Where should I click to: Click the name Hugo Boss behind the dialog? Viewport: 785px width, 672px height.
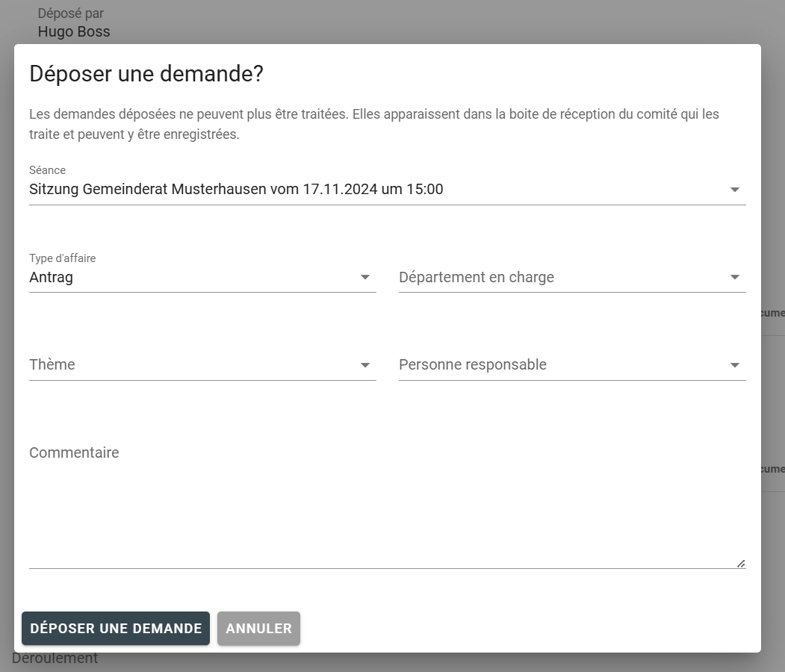74,31
